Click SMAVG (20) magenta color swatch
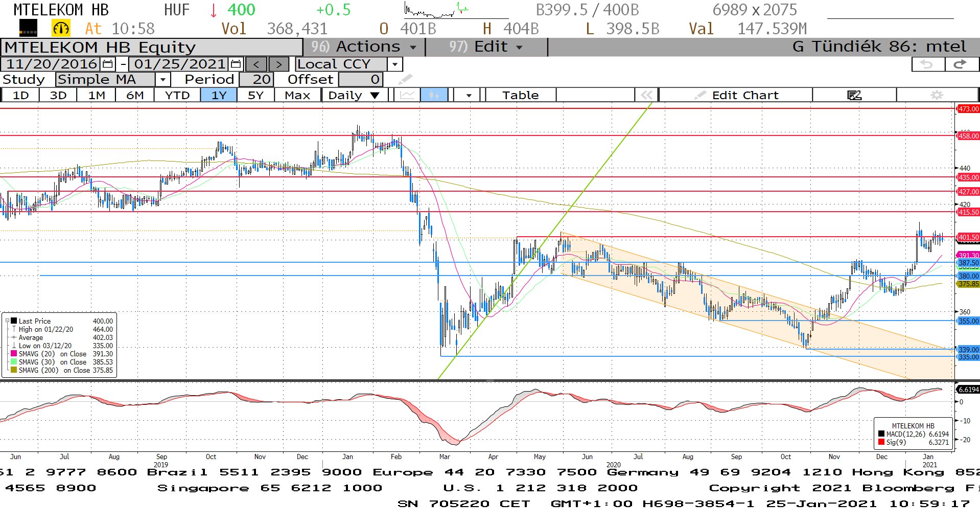Viewport: 980px width, 524px height. 14,354
